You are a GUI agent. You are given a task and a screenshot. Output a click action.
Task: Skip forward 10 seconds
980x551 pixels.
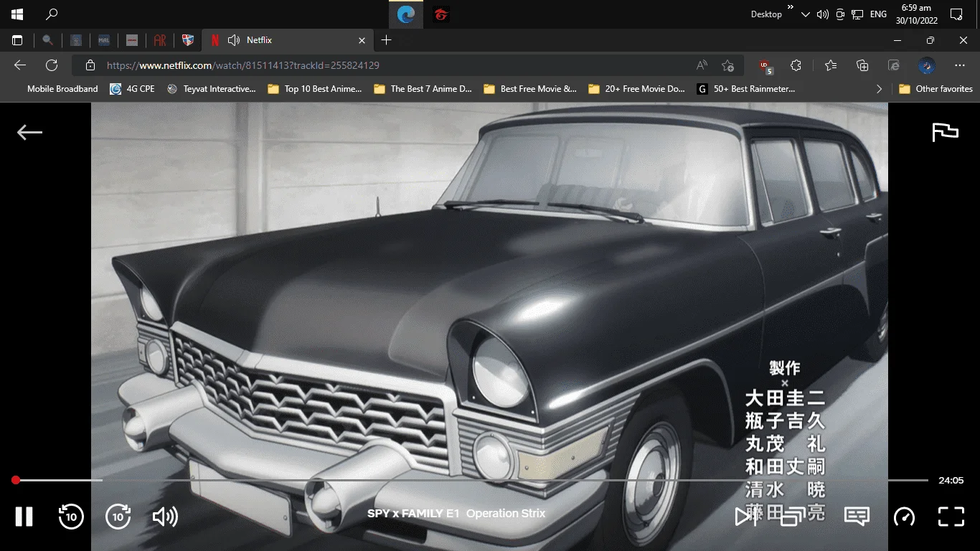coord(118,517)
